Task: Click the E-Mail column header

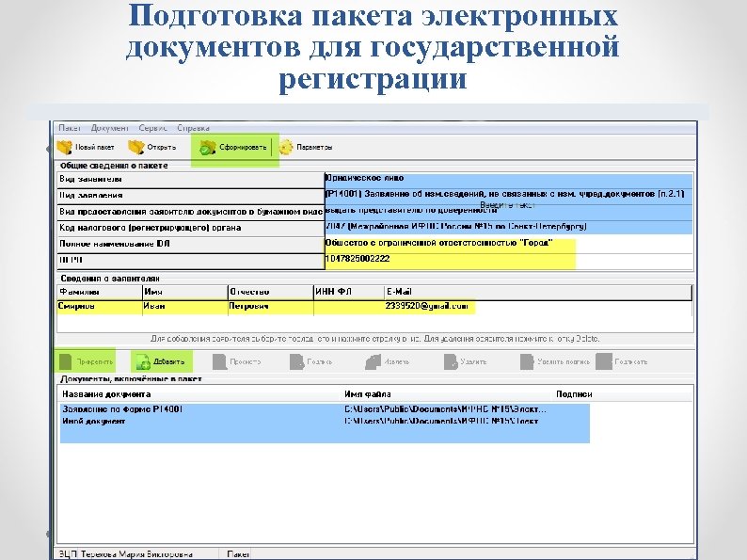Action: [x=538, y=292]
